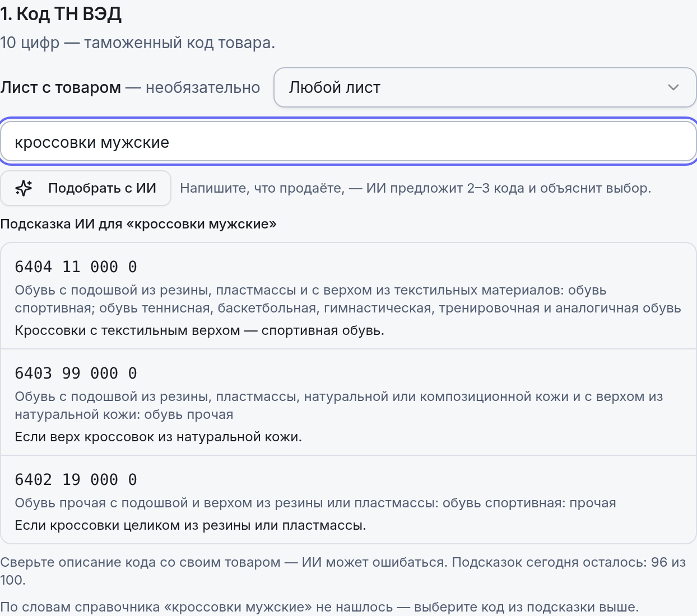697x616 pixels.
Task: Click explanation «Кроссовки с текстильным верхом — спортивная обувь.»
Action: coord(199,330)
